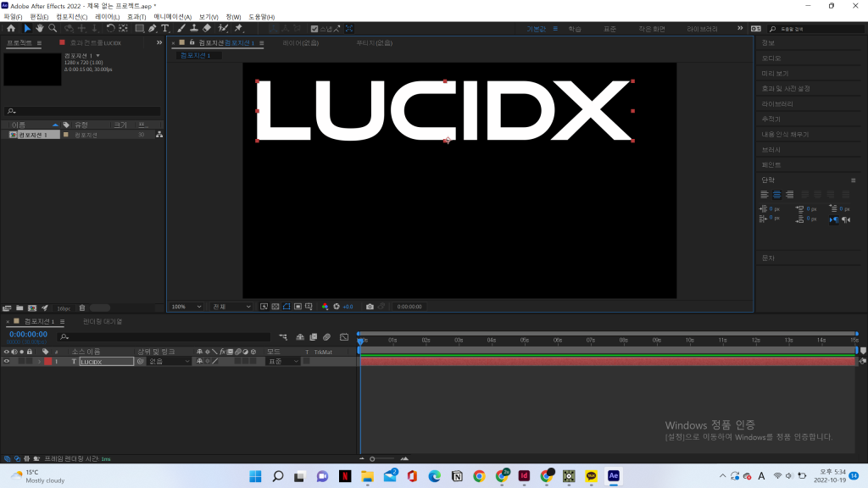The image size is (868, 488).
Task: Open the 컴포지션(C) menu
Action: (71, 17)
